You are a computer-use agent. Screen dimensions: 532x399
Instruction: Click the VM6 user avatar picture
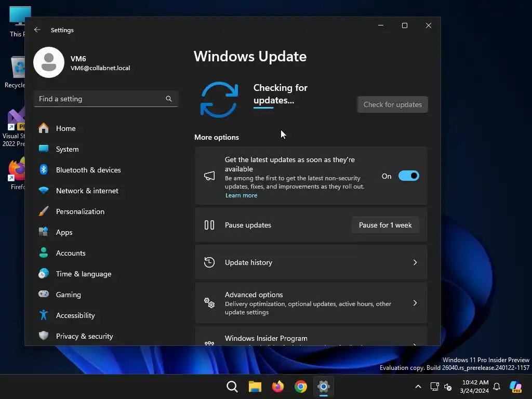tap(49, 62)
